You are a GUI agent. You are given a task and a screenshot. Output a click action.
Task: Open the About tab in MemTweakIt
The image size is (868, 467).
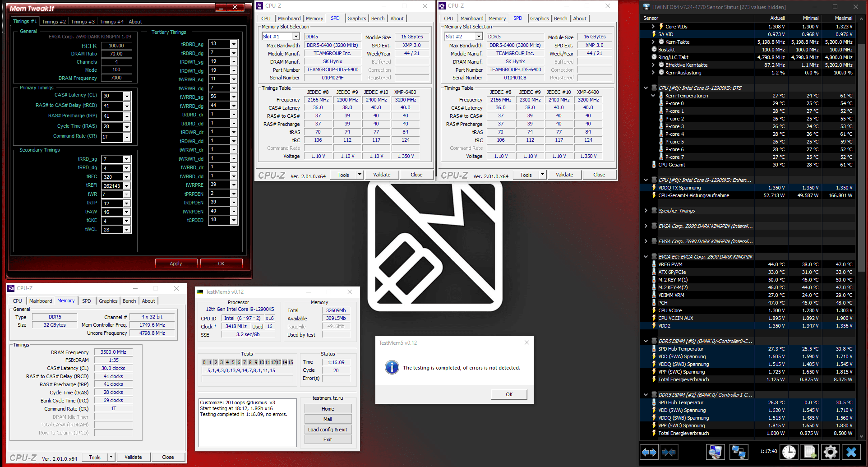click(x=135, y=22)
